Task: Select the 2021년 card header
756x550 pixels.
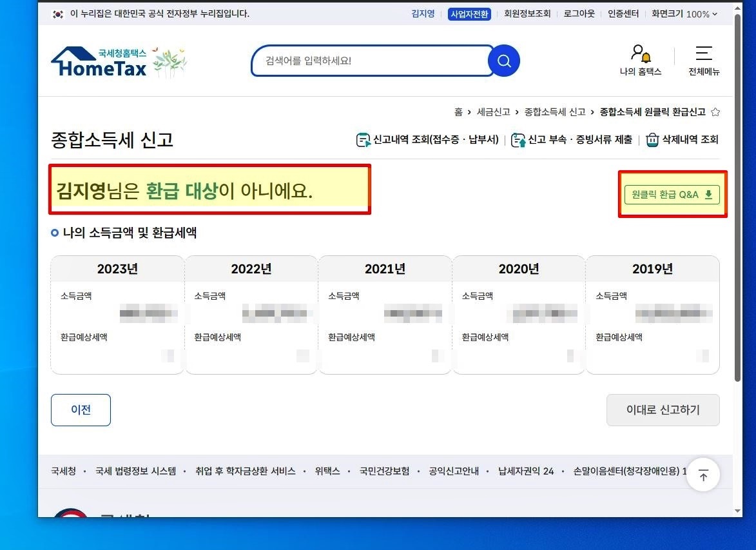Action: tap(385, 269)
